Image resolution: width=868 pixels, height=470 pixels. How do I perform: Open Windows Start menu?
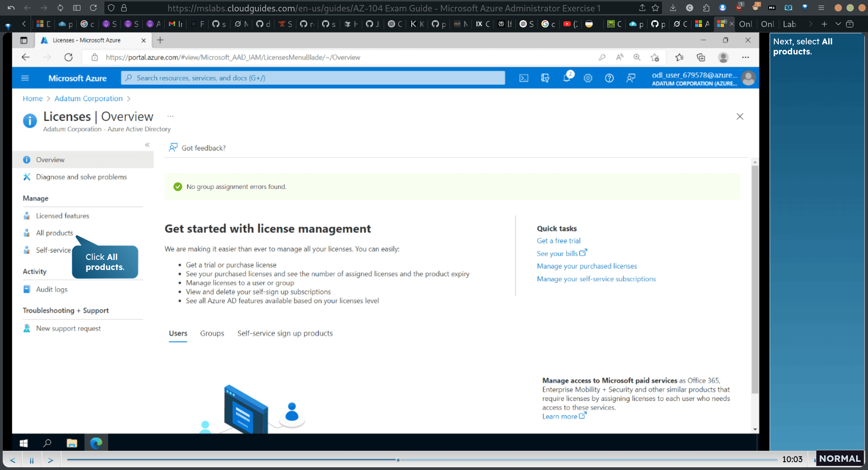click(x=24, y=443)
